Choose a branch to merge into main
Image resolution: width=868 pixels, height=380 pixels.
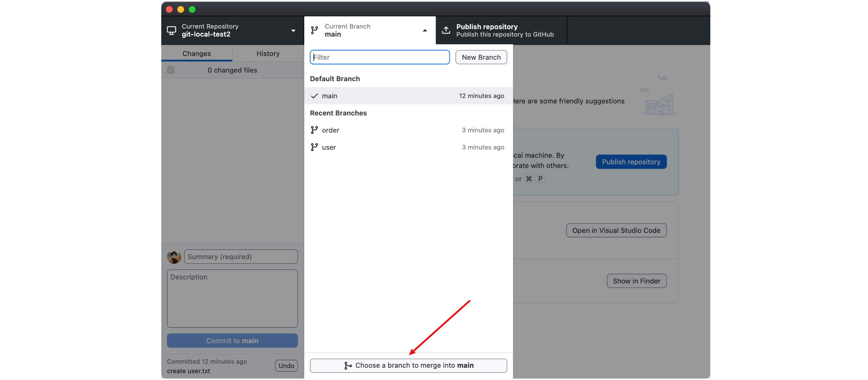tap(408, 365)
